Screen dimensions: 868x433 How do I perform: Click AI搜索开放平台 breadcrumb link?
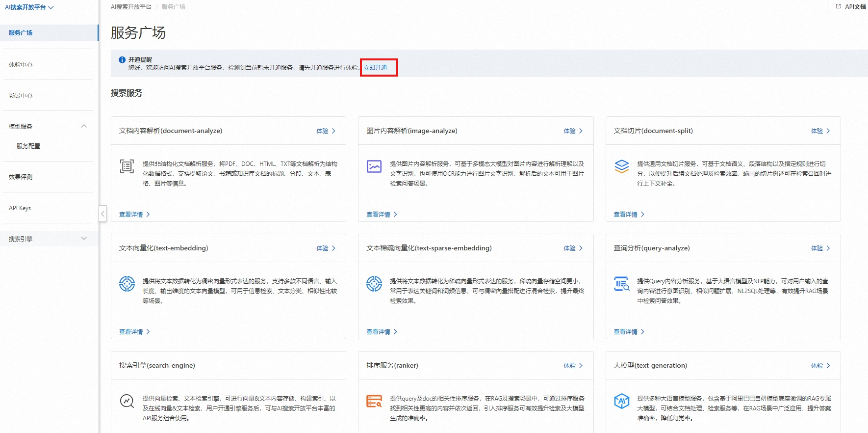coord(131,7)
